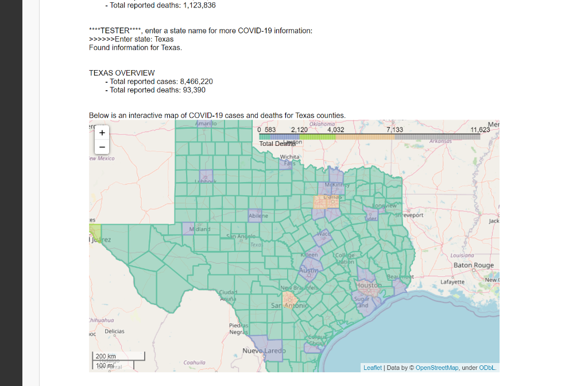
Task: Select the Nuevo Laredo area county
Action: point(268,348)
